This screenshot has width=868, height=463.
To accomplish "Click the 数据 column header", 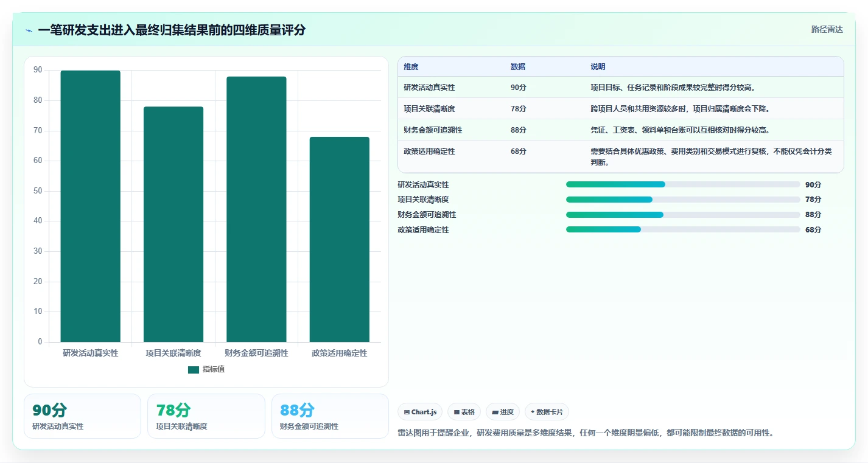I will coord(518,67).
